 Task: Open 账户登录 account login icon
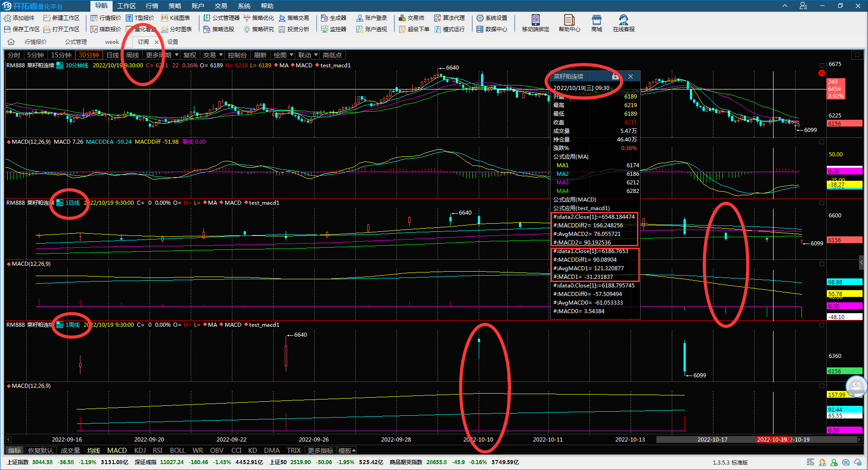(360, 18)
